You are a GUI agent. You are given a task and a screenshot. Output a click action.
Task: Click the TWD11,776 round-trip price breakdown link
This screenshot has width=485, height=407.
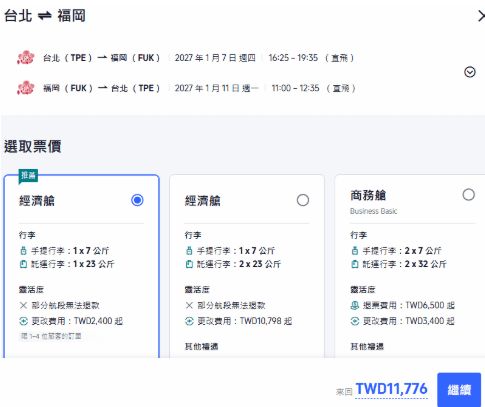pos(391,389)
